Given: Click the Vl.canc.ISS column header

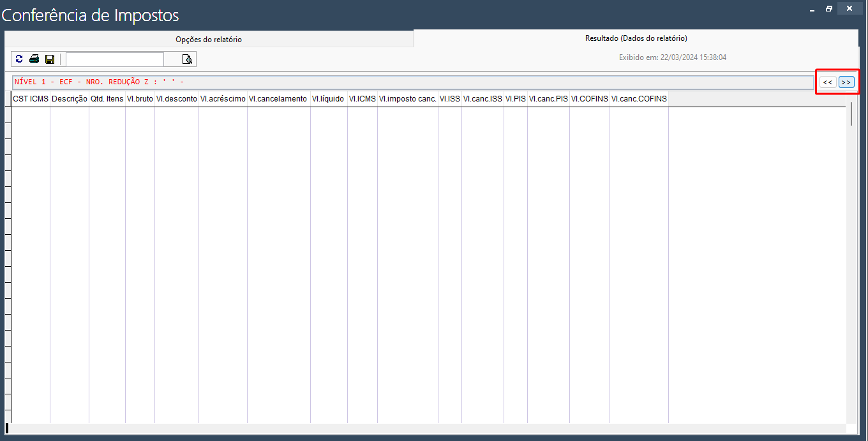Looking at the screenshot, I should 483,99.
